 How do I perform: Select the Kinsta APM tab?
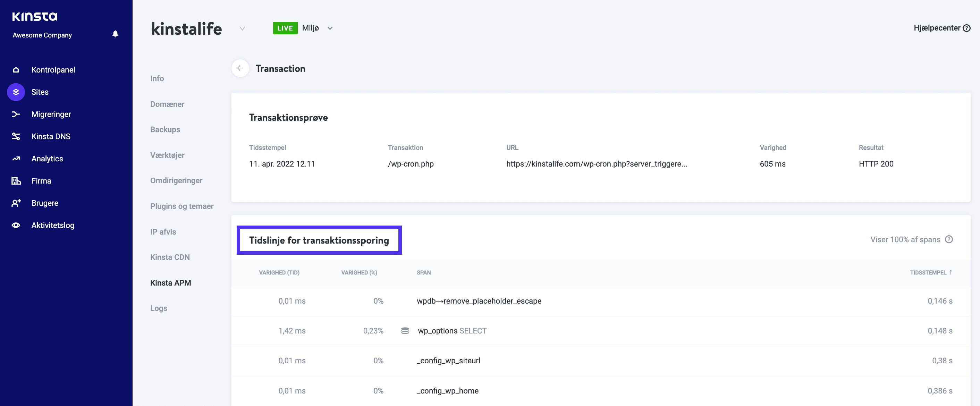(x=170, y=283)
